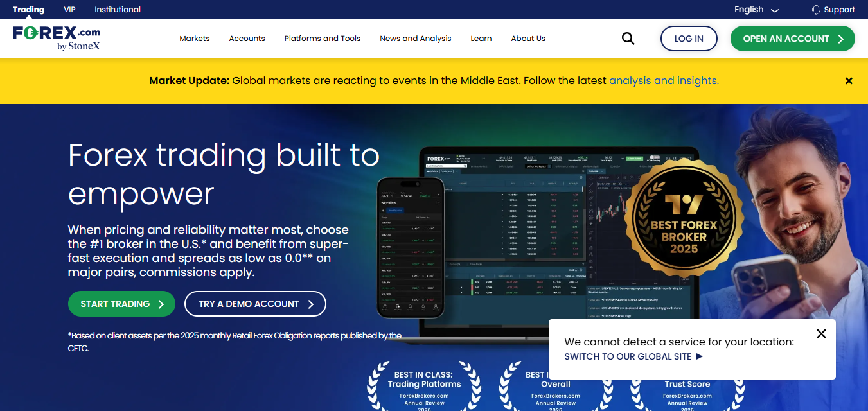This screenshot has width=868, height=411.
Task: Click the FOREX.com by StoneX logo
Action: coord(57,38)
